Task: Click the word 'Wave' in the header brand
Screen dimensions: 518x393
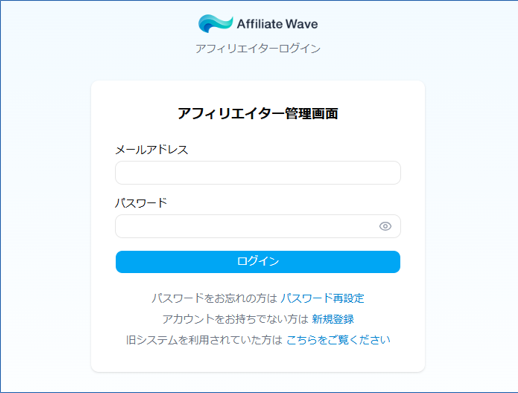Action: 301,24
